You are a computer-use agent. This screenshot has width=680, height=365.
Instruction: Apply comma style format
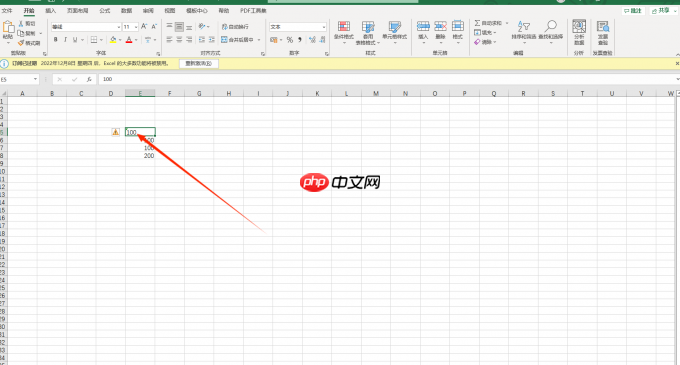[x=300, y=40]
